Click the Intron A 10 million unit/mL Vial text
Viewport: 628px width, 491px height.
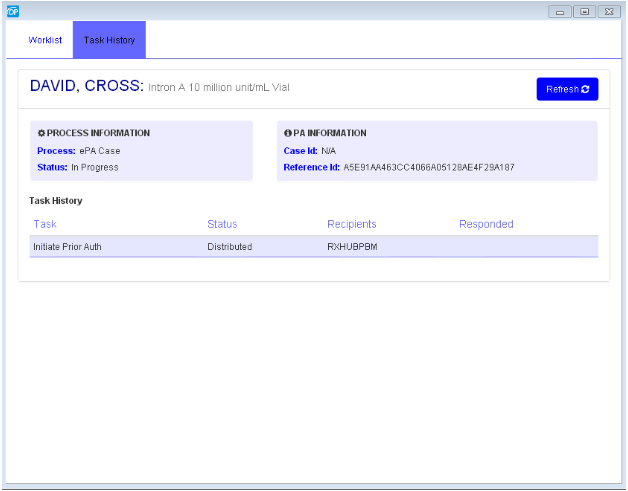tap(219, 87)
